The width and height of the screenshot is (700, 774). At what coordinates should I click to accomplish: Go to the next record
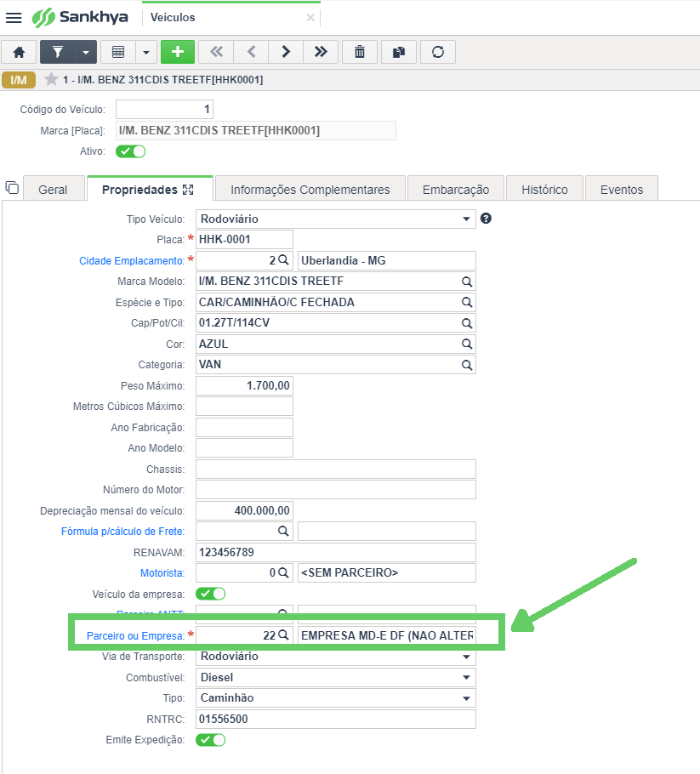(286, 52)
